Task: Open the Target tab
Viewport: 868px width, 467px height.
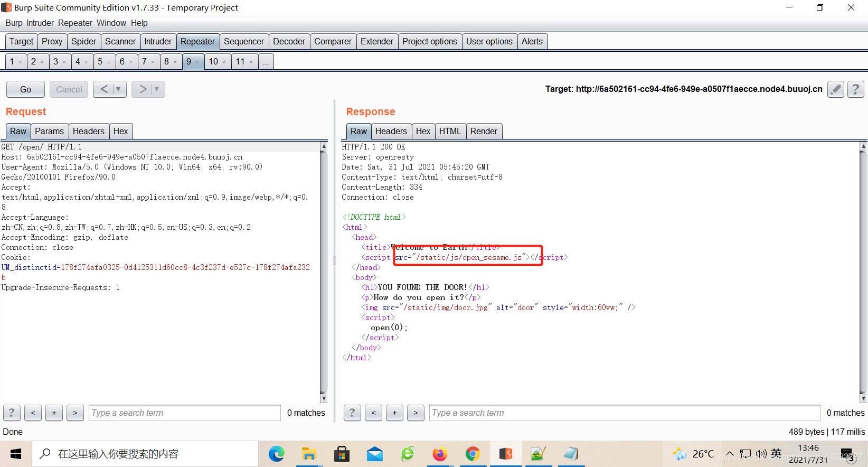Action: (21, 41)
